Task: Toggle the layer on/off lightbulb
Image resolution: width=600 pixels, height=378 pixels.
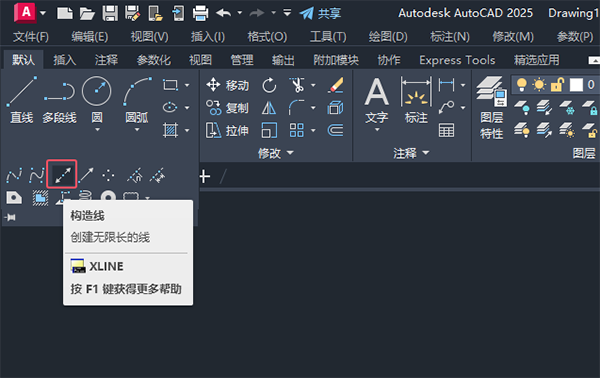Action: [x=522, y=85]
